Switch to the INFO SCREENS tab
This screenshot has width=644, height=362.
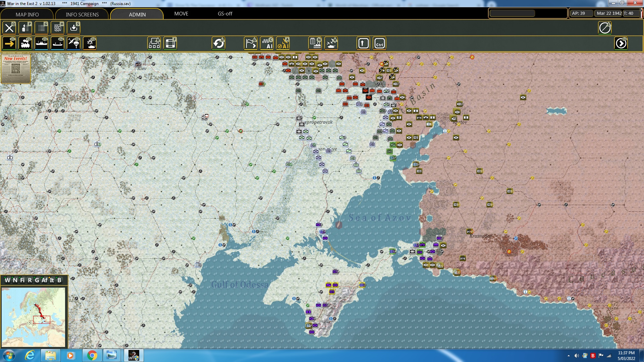82,14
